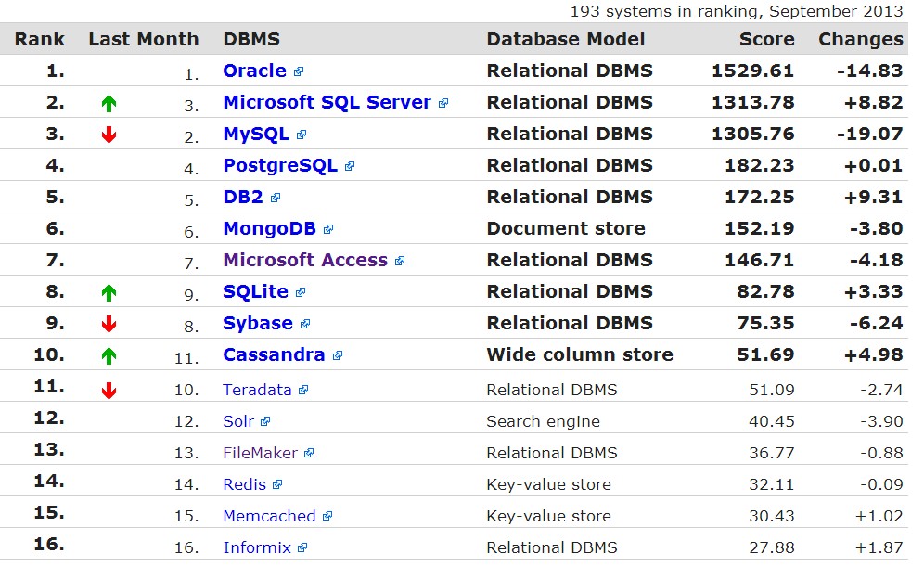Image resolution: width=924 pixels, height=566 pixels.
Task: Click the external link icon after Teradata
Action: coord(302,390)
